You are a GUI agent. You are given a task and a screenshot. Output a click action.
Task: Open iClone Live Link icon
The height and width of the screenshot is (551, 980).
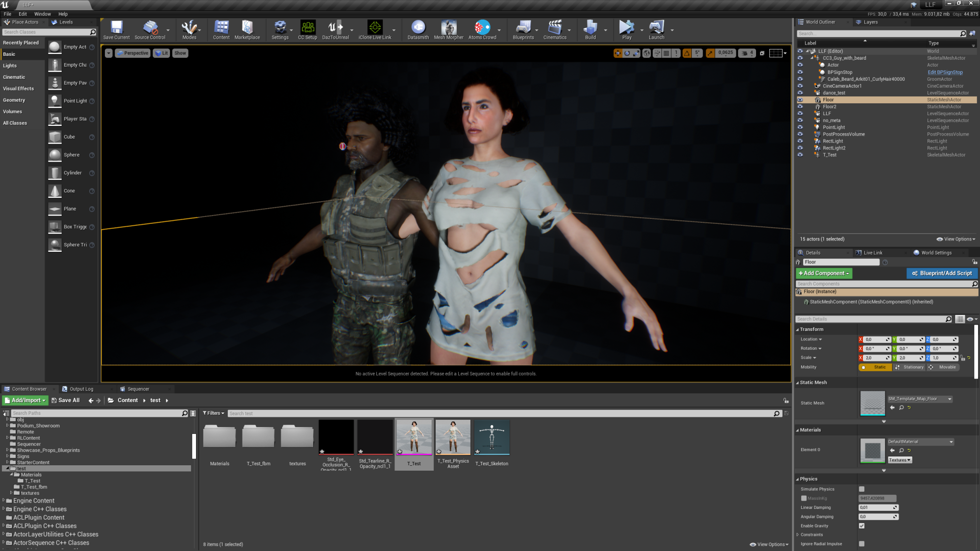(x=375, y=30)
